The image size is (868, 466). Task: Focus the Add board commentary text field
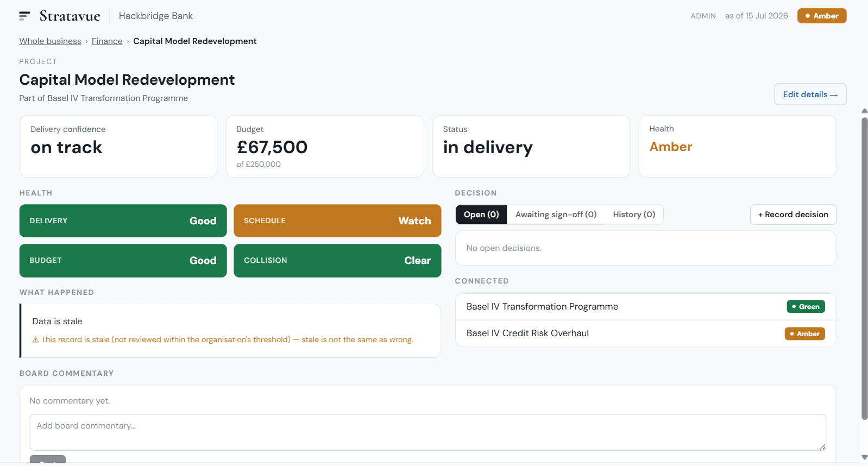coord(428,432)
